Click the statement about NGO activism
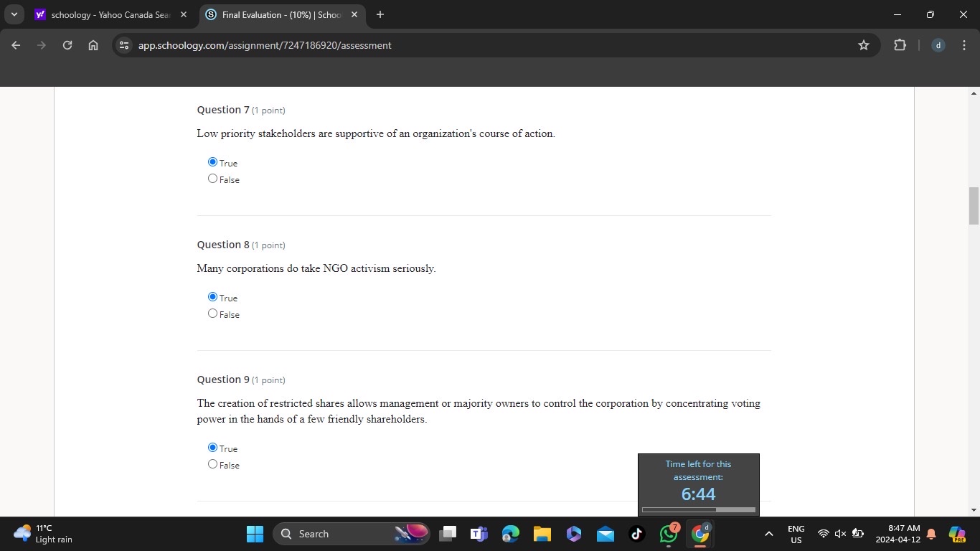 (316, 268)
